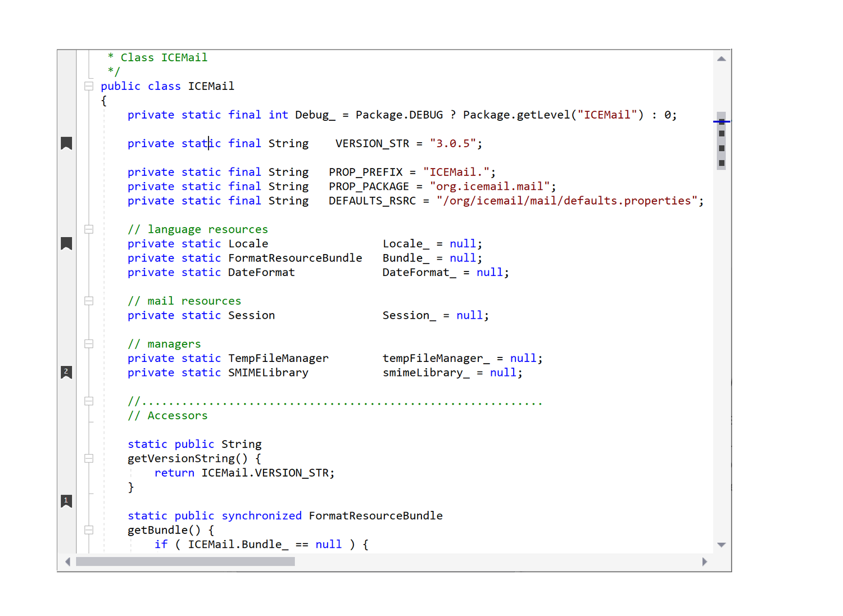This screenshot has height=616, width=843.
Task: Click the horizontal scrollbar left arrow
Action: [x=67, y=561]
